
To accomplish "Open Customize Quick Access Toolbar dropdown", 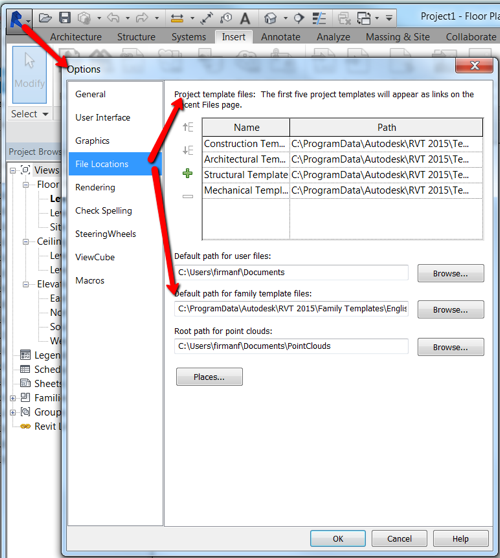I will (x=389, y=18).
